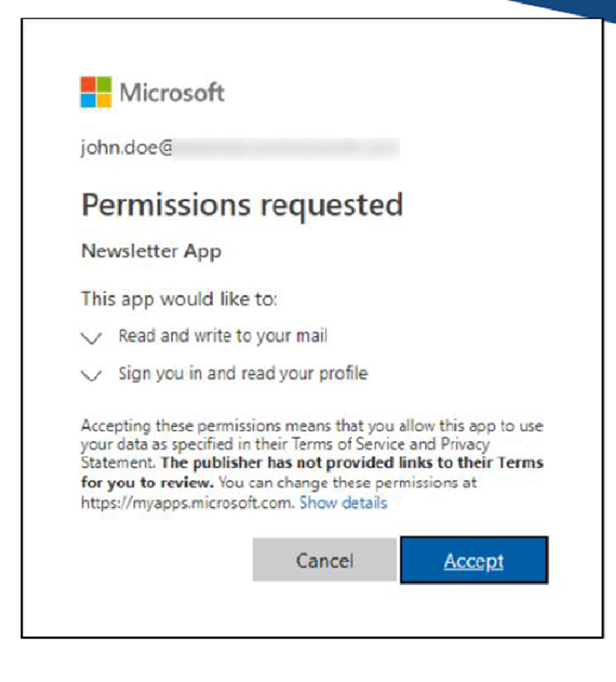
Task: Click the myapps.microsoft.com URL
Action: point(188,503)
